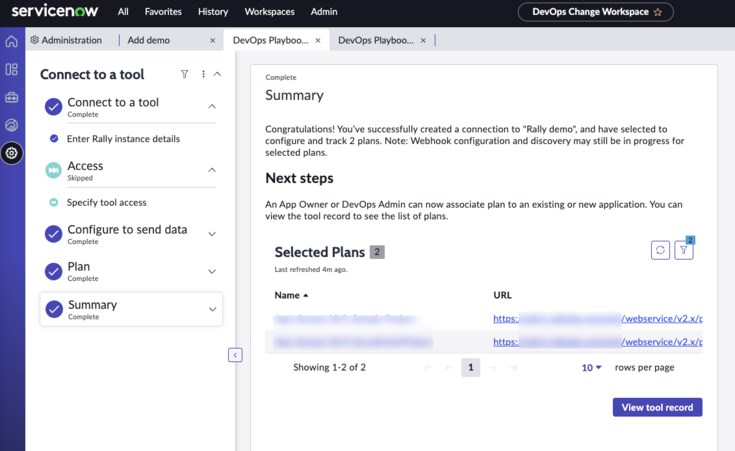The height and width of the screenshot is (451, 735).
Task: Refresh the Selected Plans list
Action: tap(660, 250)
